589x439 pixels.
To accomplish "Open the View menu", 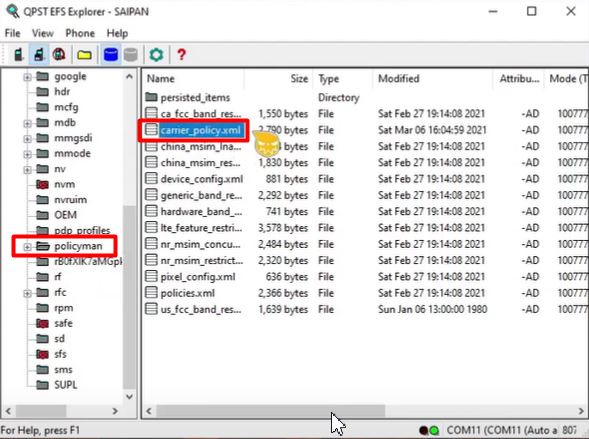I will click(x=42, y=33).
